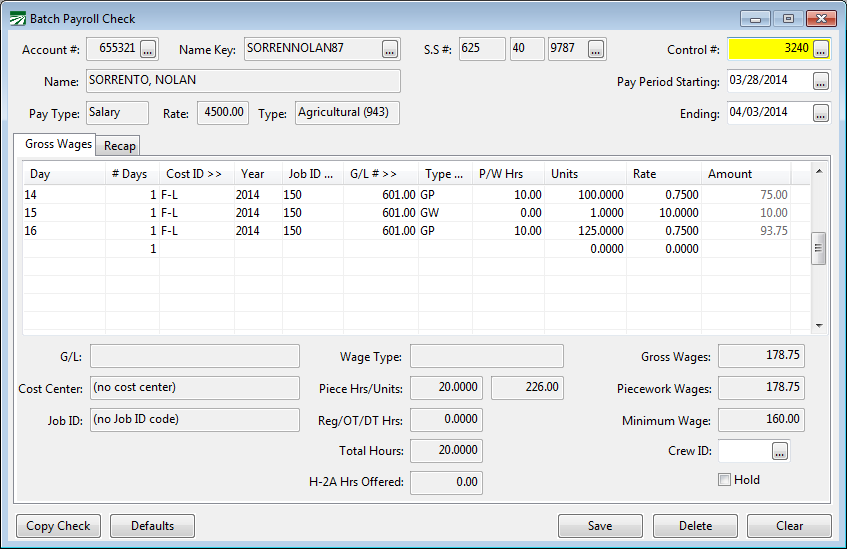This screenshot has width=847, height=549.
Task: Click Amount cell 75.00
Action: tap(746, 195)
